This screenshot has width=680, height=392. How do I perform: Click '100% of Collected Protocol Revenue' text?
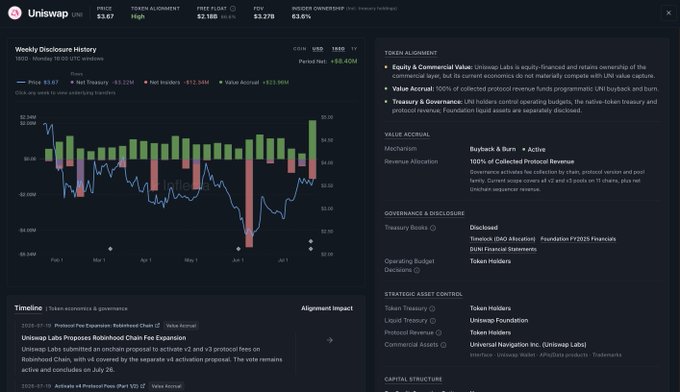522,161
